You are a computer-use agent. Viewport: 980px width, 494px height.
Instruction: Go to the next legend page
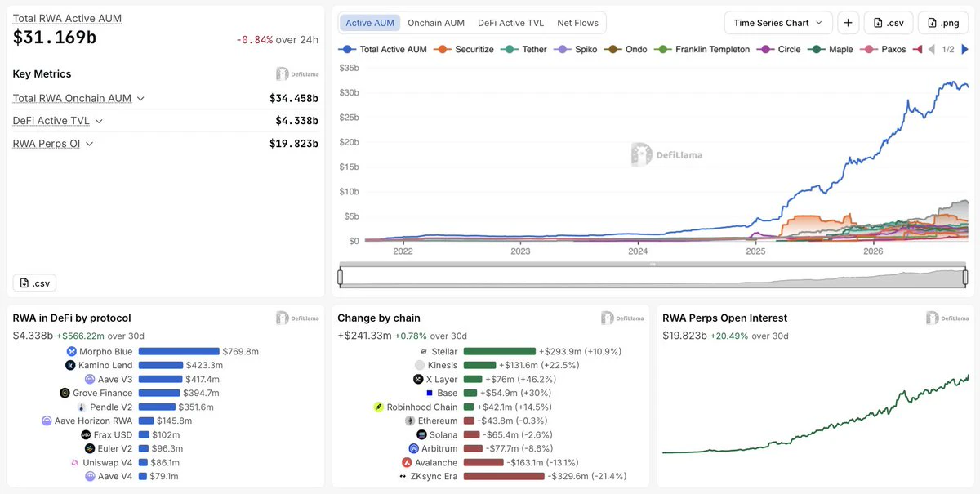pyautogui.click(x=965, y=50)
